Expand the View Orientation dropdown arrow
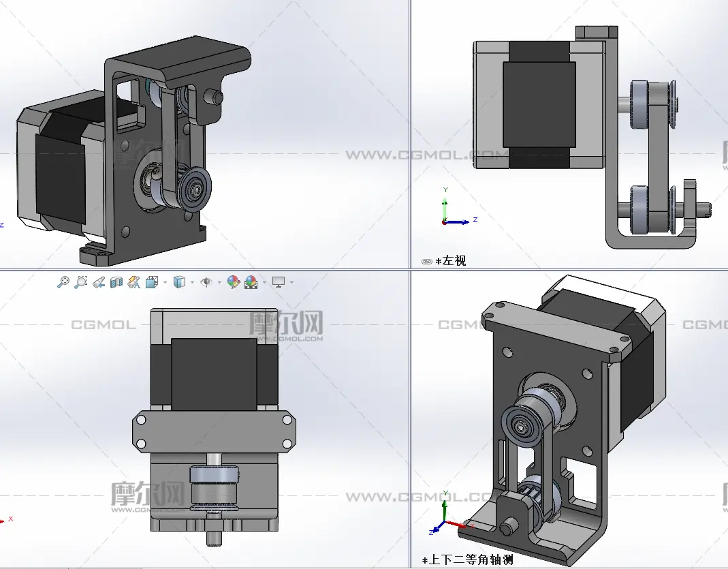 pos(164,282)
